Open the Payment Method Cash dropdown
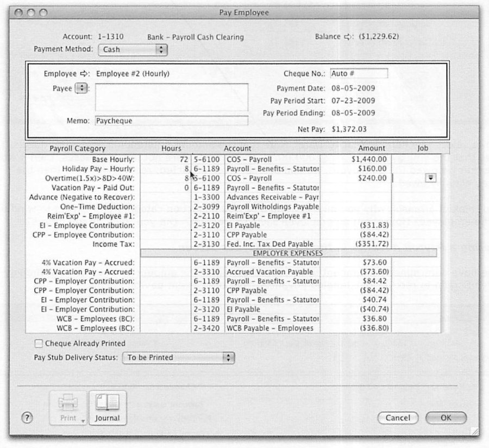Screen dimensions: 489x448 133,49
